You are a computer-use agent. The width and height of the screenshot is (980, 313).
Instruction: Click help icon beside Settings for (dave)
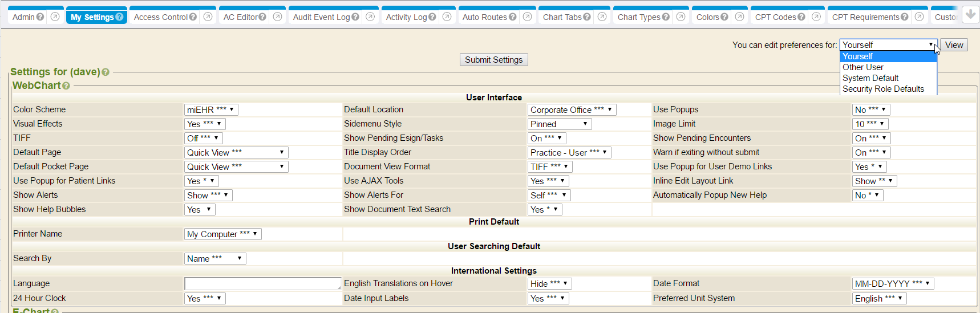pos(106,72)
